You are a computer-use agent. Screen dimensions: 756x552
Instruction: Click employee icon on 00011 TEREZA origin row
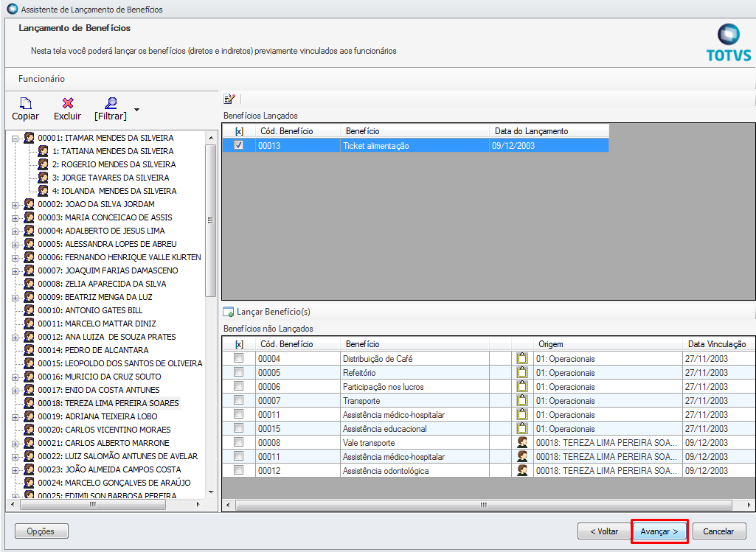pyautogui.click(x=522, y=456)
